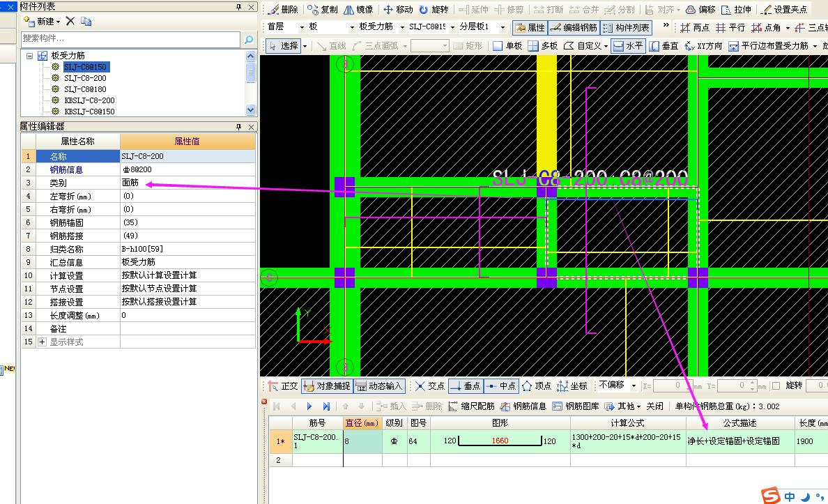Screen dimensions: 828x504
Task: Click the 类别 property value 面筋
Action: tap(188, 183)
